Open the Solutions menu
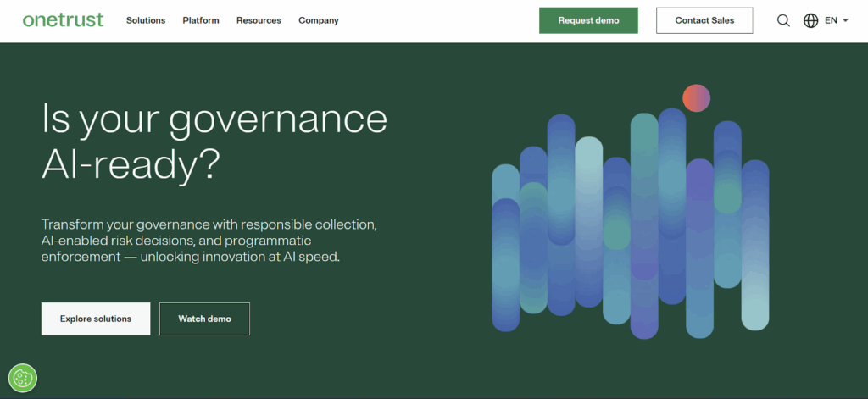 point(146,20)
